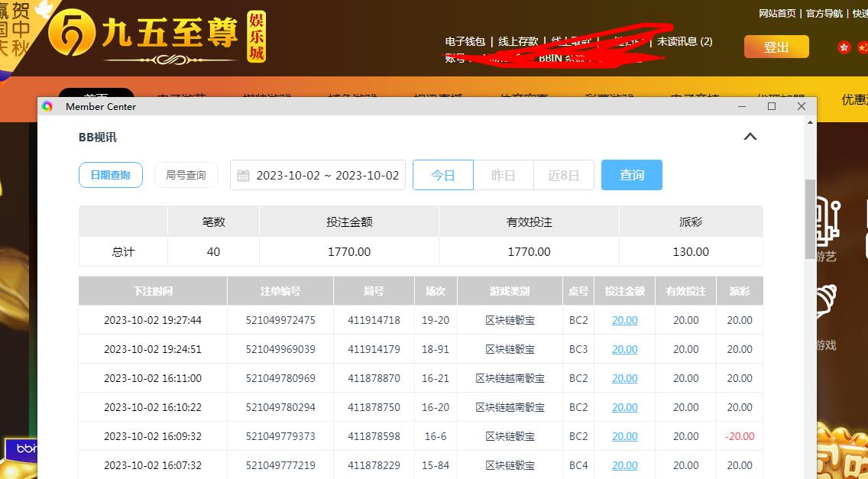This screenshot has height=479, width=868.
Task: Click the 局号 column header
Action: [x=374, y=291]
